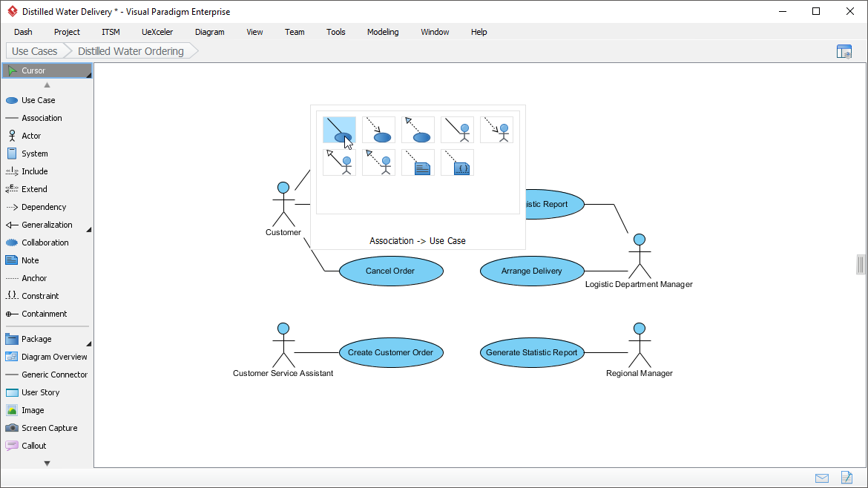Open the Project menu
Viewport: 868px width, 488px height.
[67, 32]
